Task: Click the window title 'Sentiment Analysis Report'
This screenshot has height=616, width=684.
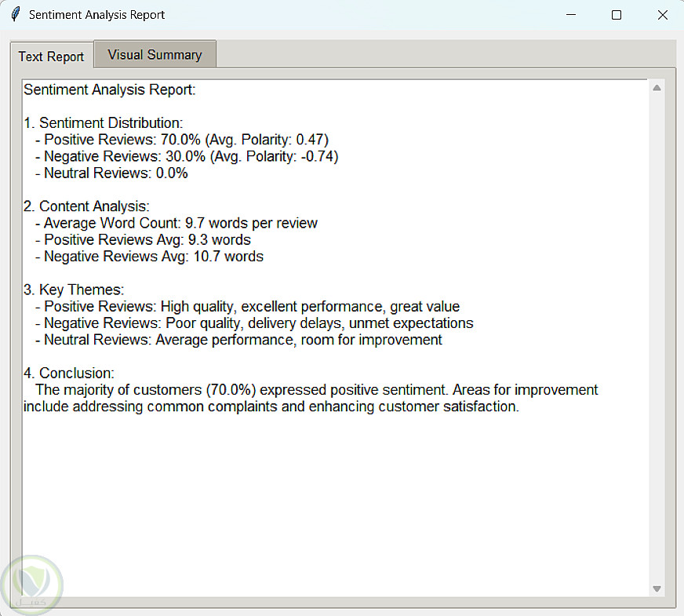Action: pyautogui.click(x=96, y=15)
